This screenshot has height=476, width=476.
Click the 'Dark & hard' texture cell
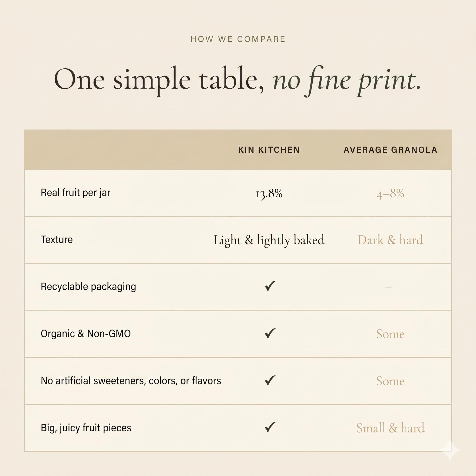[x=390, y=240]
